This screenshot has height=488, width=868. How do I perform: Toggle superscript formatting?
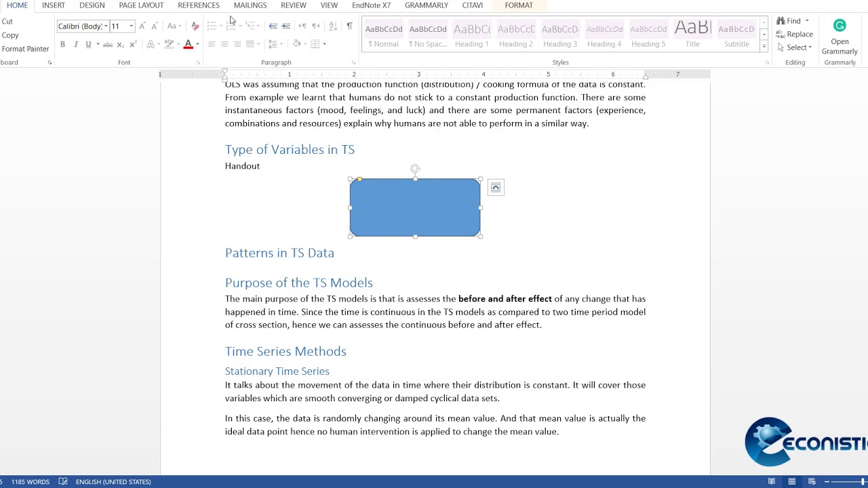[x=133, y=44]
